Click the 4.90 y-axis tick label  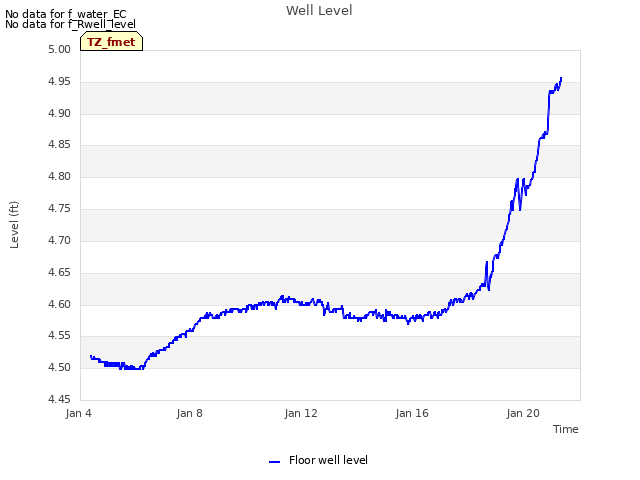pos(59,113)
